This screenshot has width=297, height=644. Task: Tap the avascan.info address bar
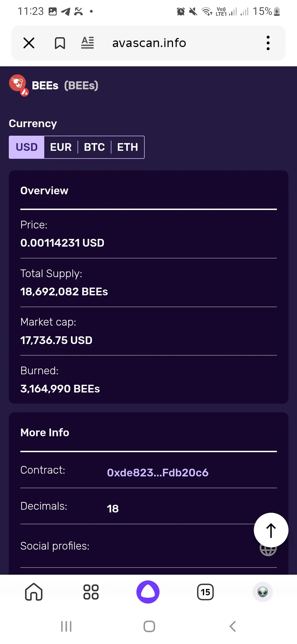pyautogui.click(x=149, y=43)
